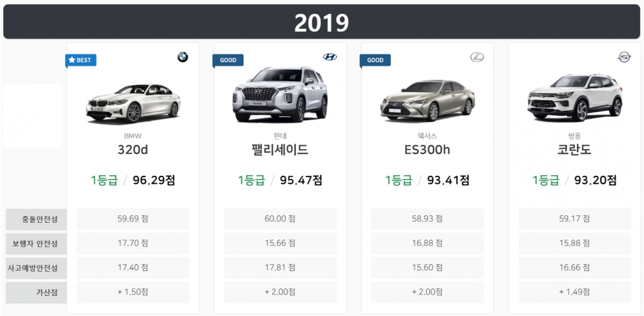Select the 사고예방안전성 row label

pyautogui.click(x=36, y=268)
